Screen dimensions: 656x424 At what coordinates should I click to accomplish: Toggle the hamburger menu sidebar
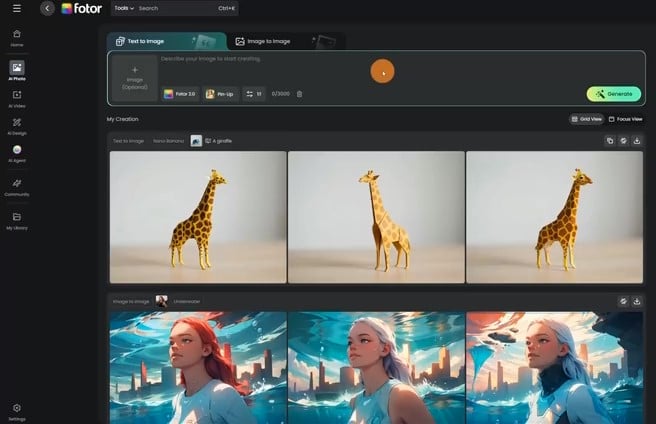pyautogui.click(x=17, y=8)
